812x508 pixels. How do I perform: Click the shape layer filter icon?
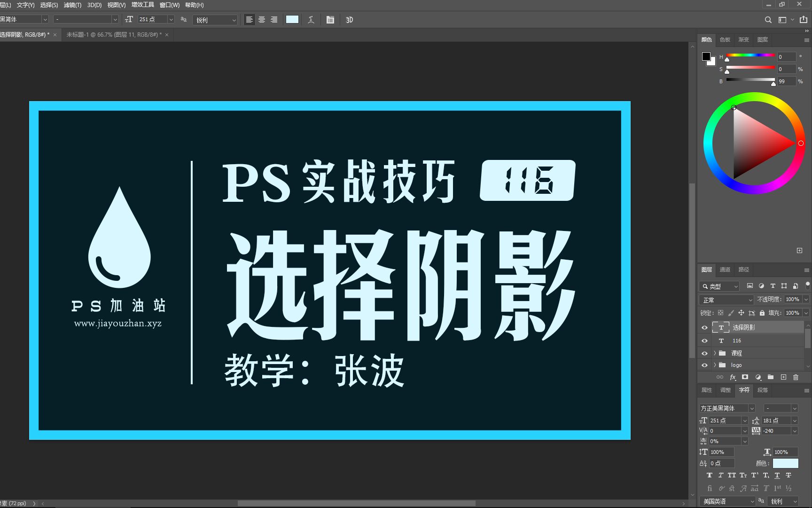coord(784,286)
